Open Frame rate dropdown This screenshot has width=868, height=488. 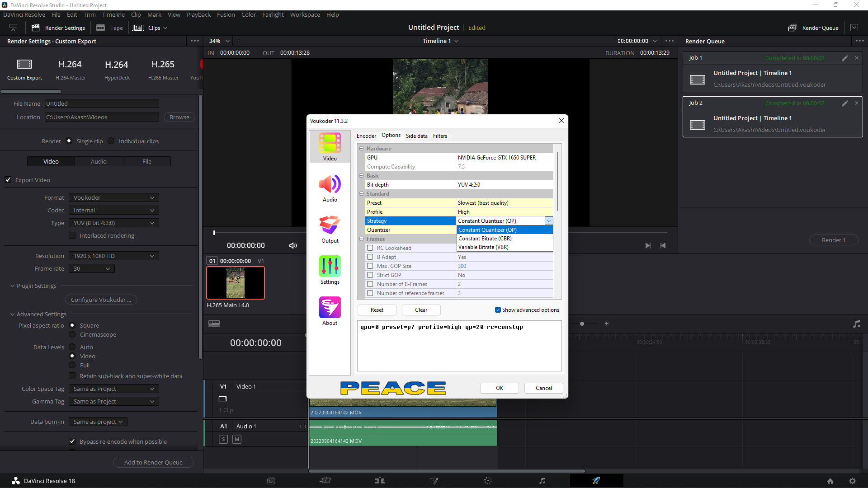92,269
